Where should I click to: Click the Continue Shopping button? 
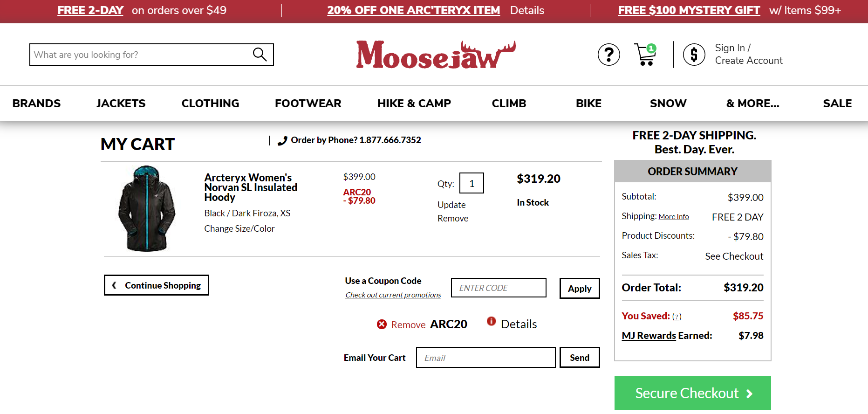coord(157,285)
